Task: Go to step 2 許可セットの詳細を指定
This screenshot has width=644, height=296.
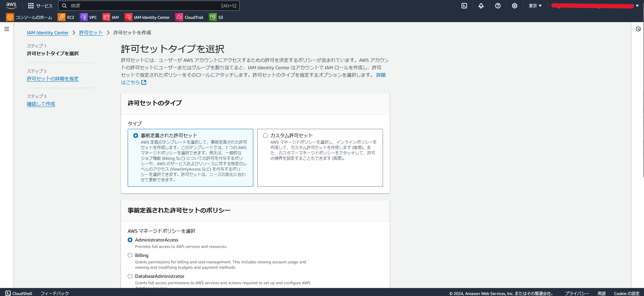Action: (x=53, y=79)
